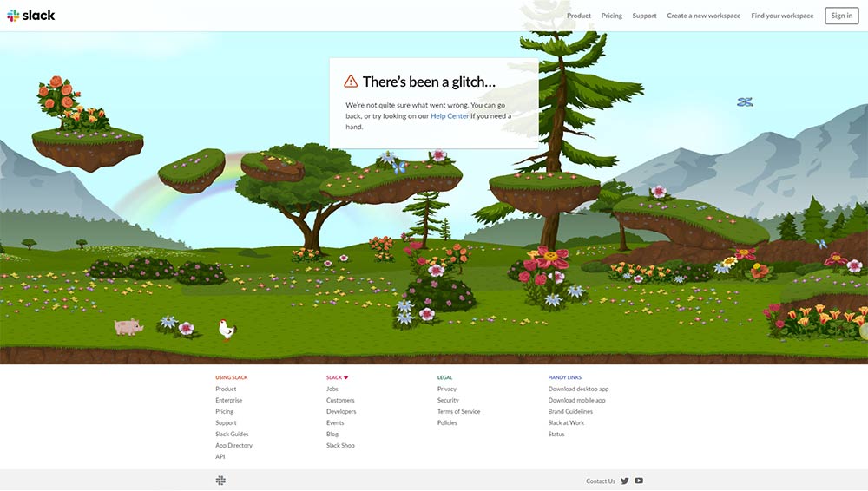
Task: Click the HANDY LINKS footer heading
Action: click(x=565, y=377)
